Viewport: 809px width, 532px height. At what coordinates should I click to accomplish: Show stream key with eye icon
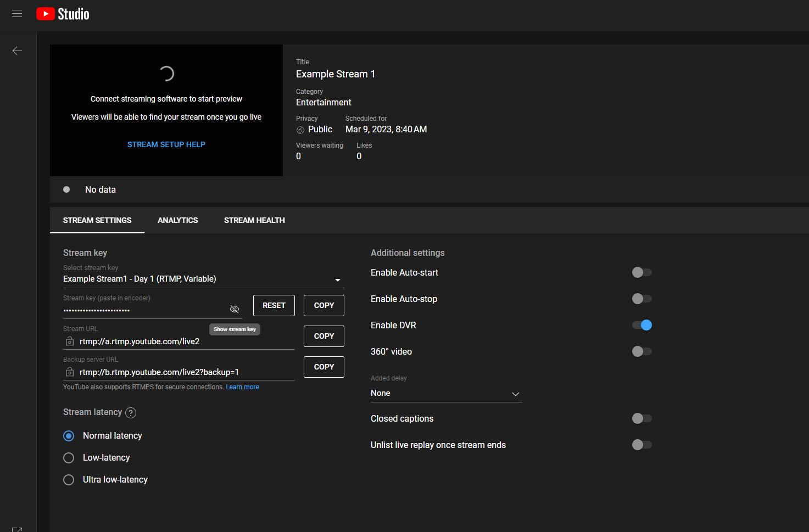[x=235, y=309]
